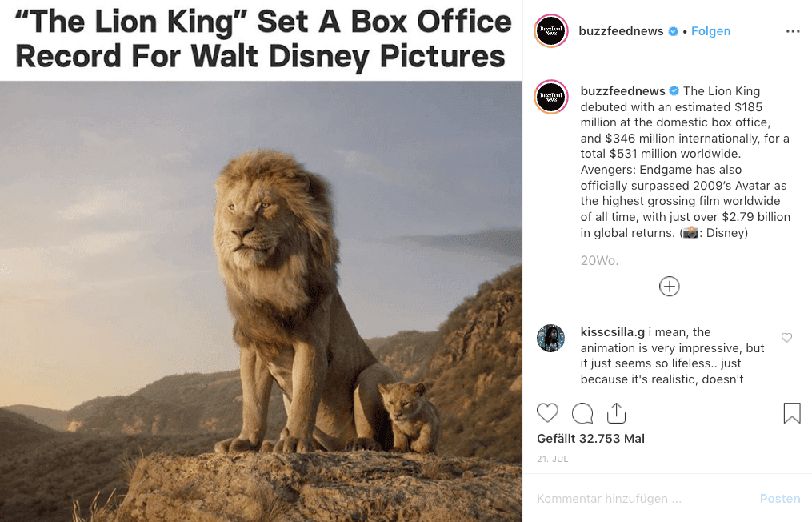The image size is (812, 522).
Task: Open kisscsilla.g's profile picture
Action: [550, 338]
